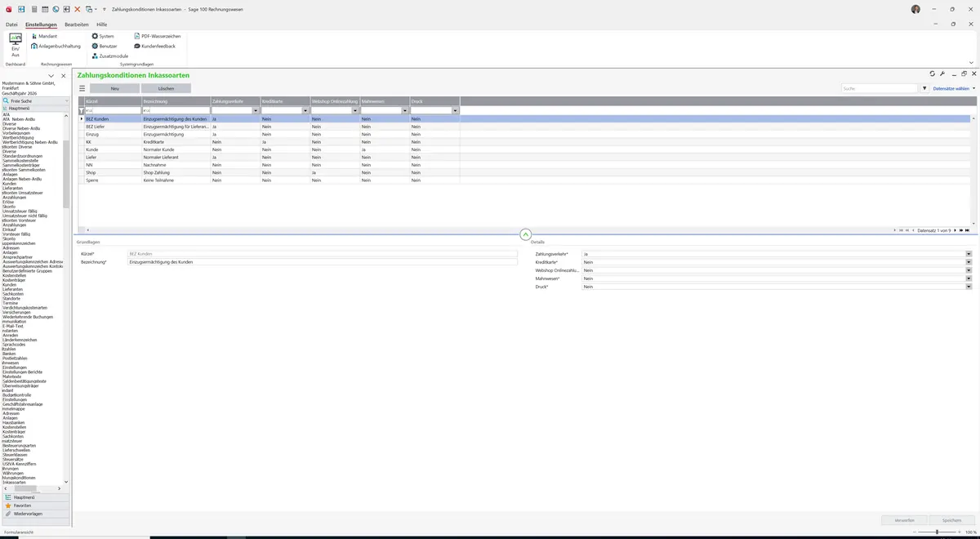Open the Bearbeiten menu tab
Screen dimensions: 980x539
(x=77, y=24)
